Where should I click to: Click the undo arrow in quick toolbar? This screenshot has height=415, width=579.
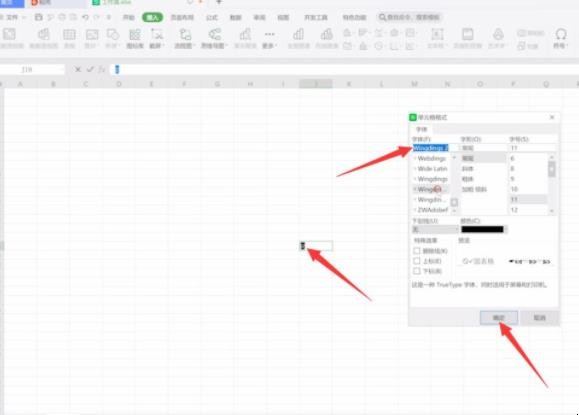pyautogui.click(x=85, y=17)
